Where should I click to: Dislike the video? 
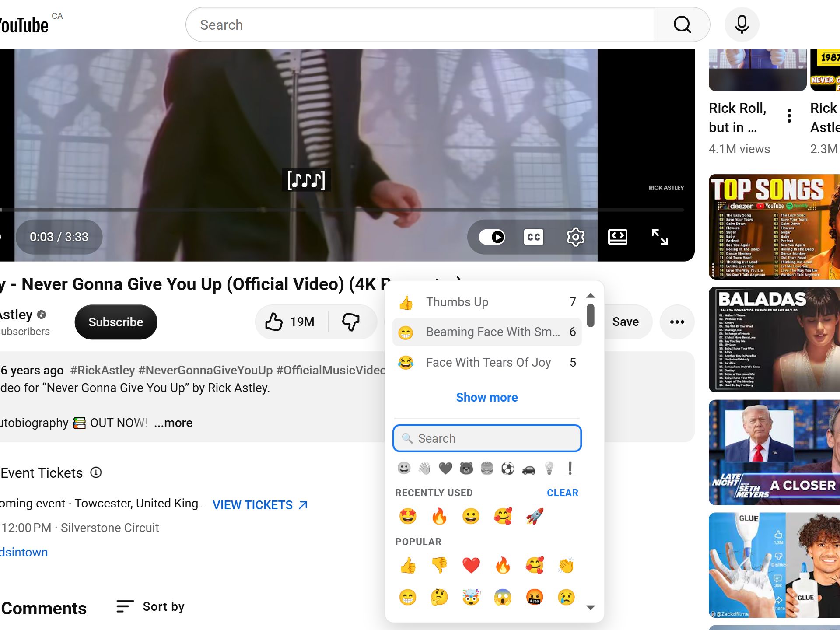(351, 322)
